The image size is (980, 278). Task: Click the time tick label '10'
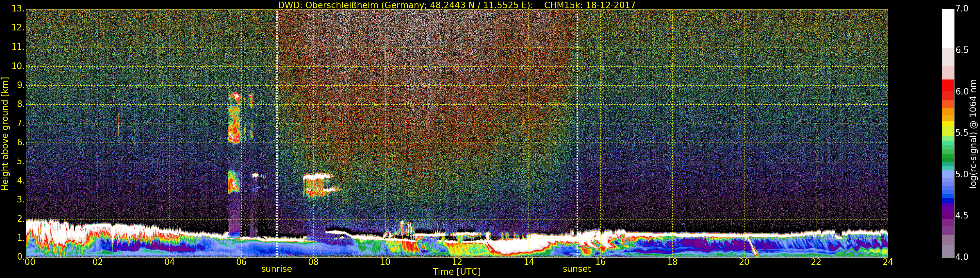(385, 262)
